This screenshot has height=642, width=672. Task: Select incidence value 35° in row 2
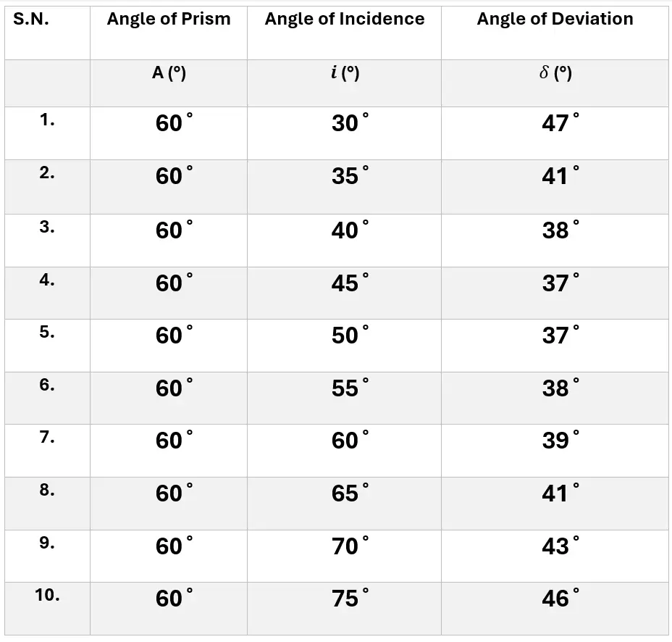350,176
